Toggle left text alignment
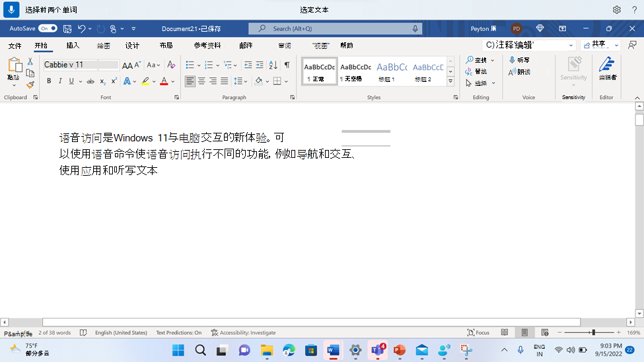Viewport: 644px width, 362px height. coord(190,81)
